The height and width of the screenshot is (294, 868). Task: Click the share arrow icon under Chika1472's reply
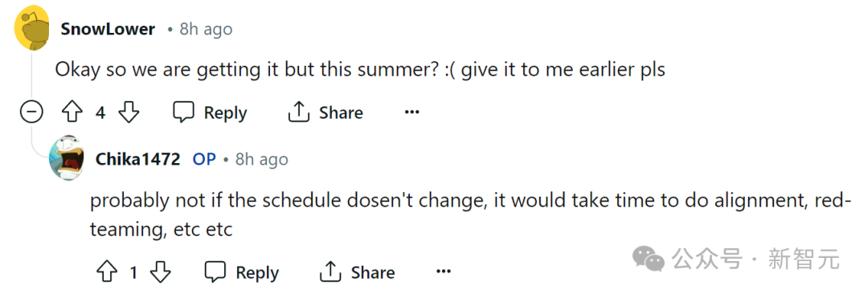coord(330,272)
